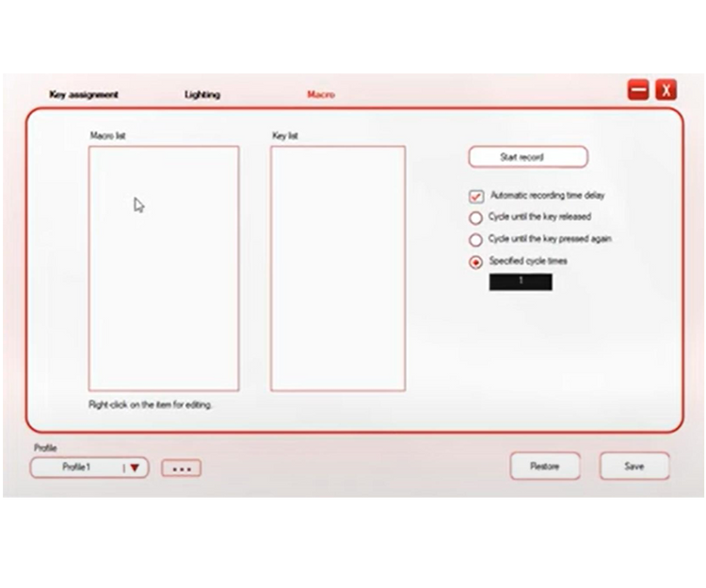Viewport: 706px width, 588px height.
Task: Close the keyboard software window
Action: click(666, 90)
